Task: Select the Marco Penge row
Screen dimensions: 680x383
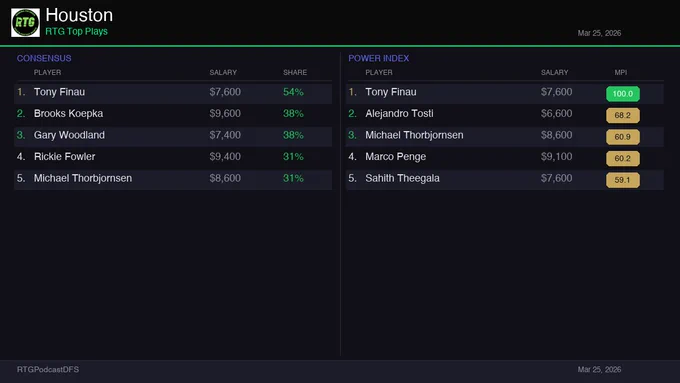Action: pyautogui.click(x=505, y=157)
